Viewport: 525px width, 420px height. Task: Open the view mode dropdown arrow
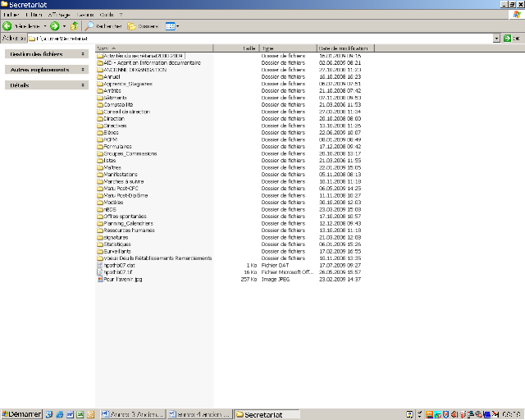click(178, 26)
